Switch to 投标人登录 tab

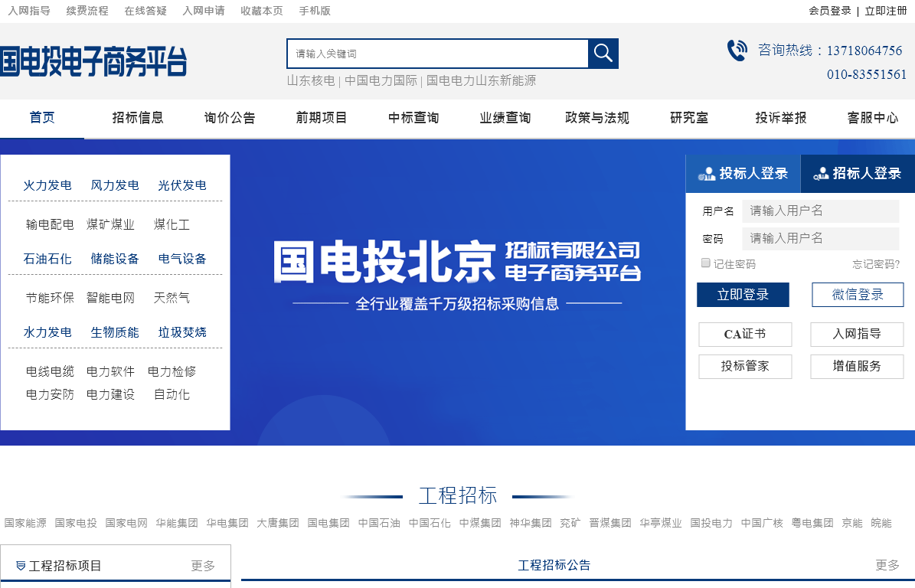[743, 173]
